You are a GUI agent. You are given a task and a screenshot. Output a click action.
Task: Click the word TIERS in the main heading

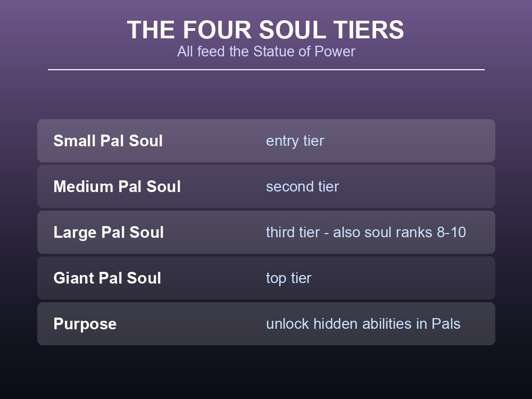point(369,30)
